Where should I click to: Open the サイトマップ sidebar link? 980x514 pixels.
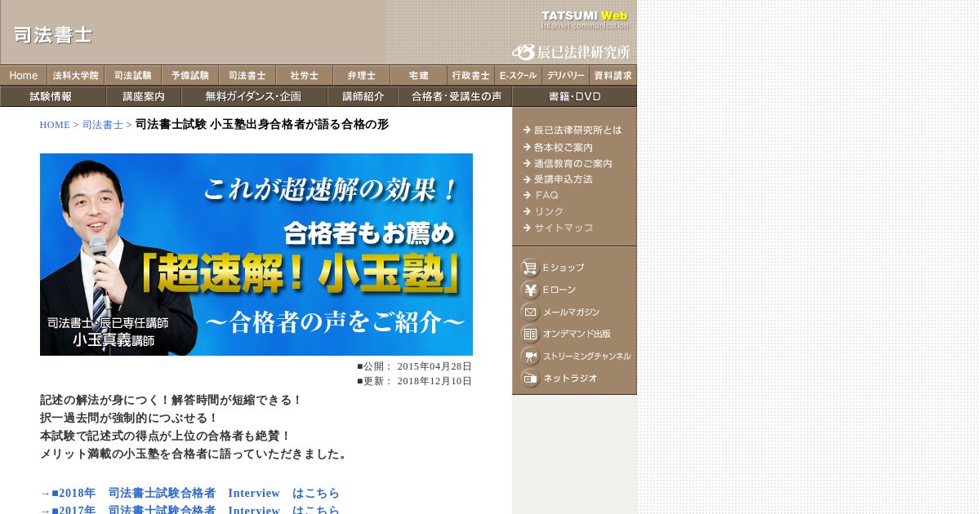tap(559, 228)
